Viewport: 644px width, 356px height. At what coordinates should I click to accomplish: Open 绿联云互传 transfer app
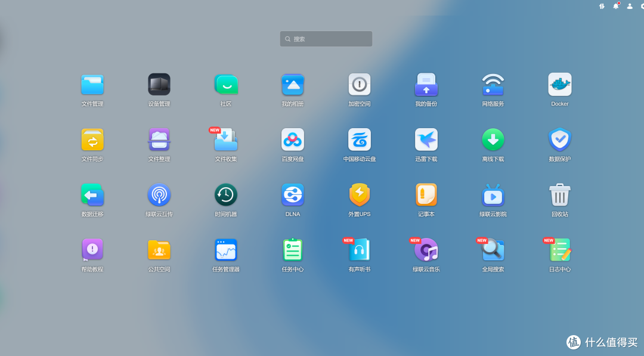[159, 195]
